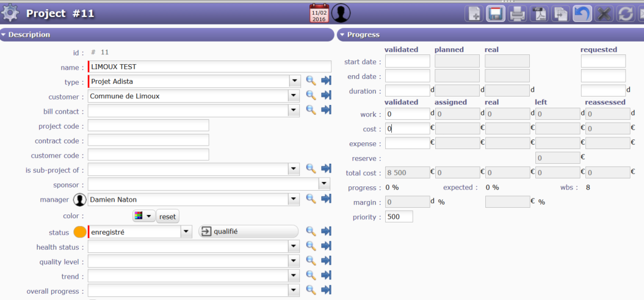Open the manager dropdown arrow
The height and width of the screenshot is (300, 644).
pos(294,200)
